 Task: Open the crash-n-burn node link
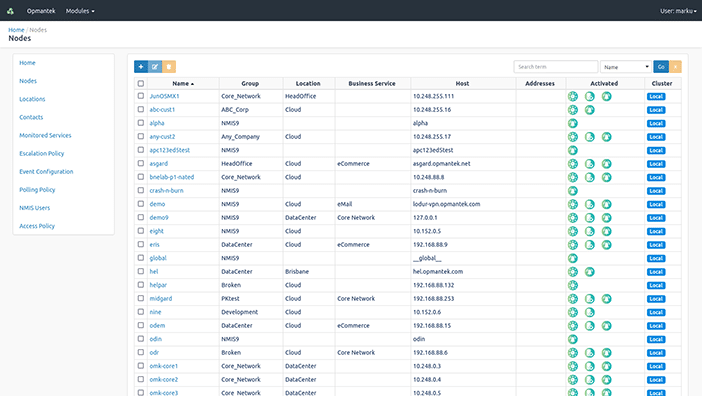click(x=166, y=191)
